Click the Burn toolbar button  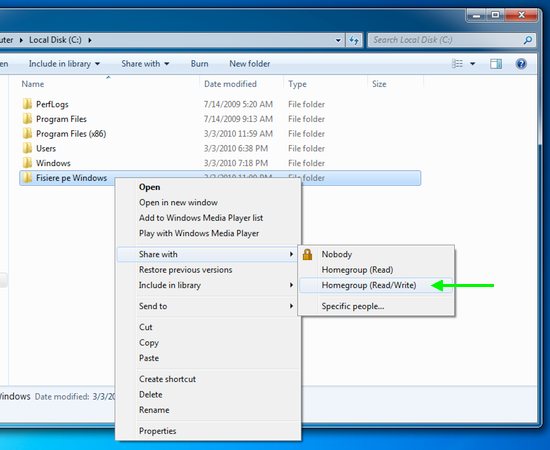(x=200, y=64)
